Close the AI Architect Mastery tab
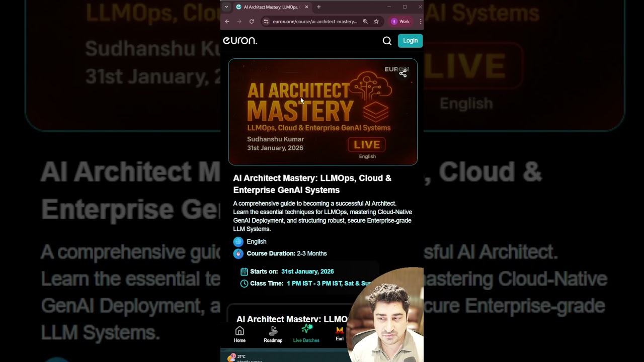The height and width of the screenshot is (362, 644). click(x=306, y=7)
